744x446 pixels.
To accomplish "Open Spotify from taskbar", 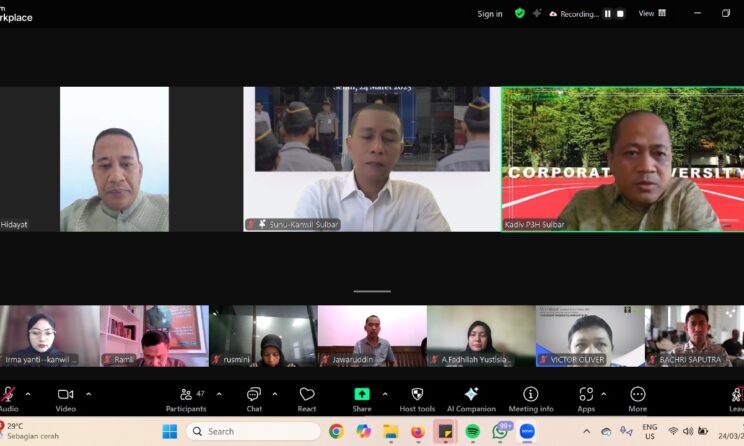I will 472,431.
